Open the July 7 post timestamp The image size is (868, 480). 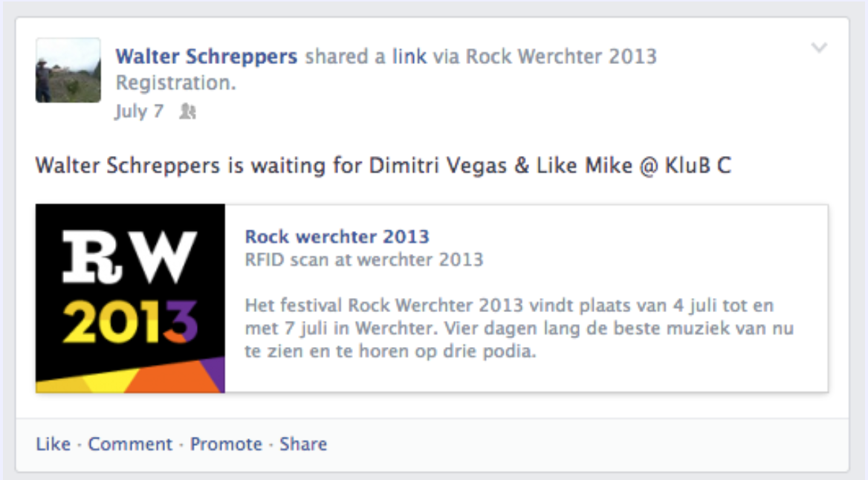click(139, 111)
